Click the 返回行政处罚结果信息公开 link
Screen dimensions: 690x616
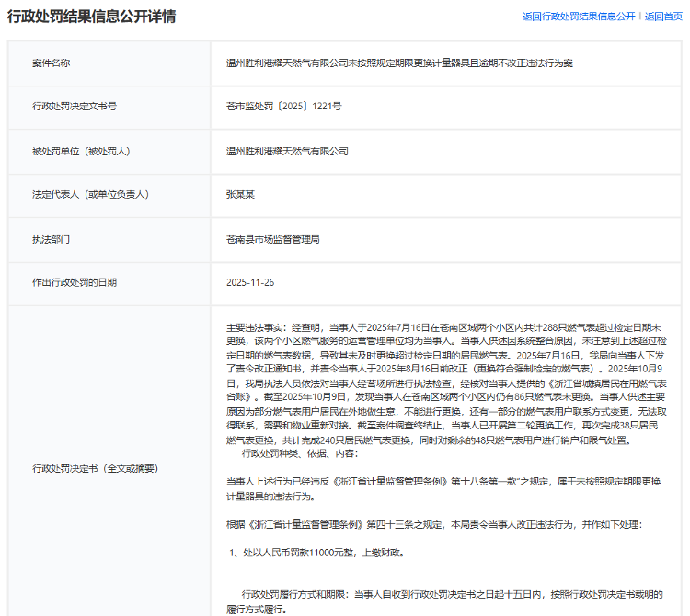click(579, 17)
